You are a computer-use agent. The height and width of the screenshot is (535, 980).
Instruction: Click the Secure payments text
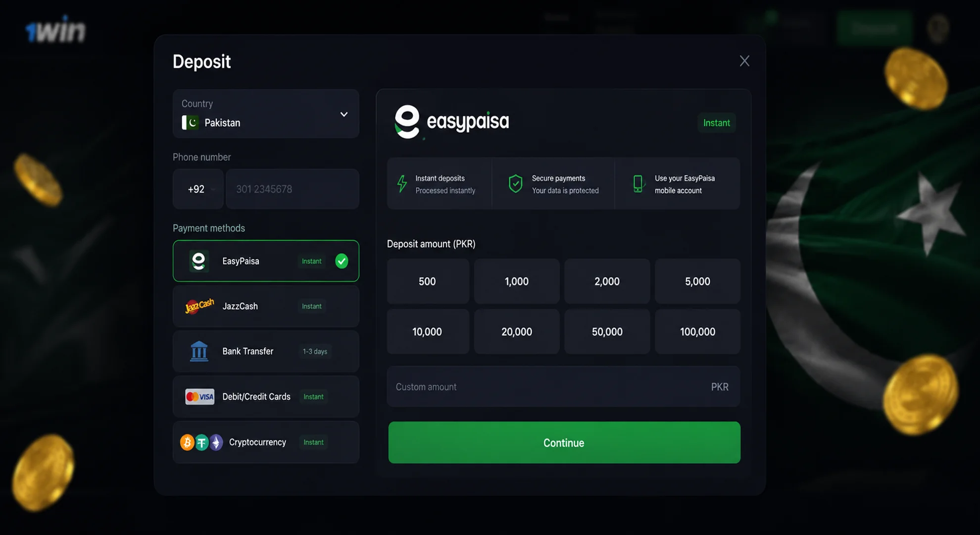pos(558,178)
